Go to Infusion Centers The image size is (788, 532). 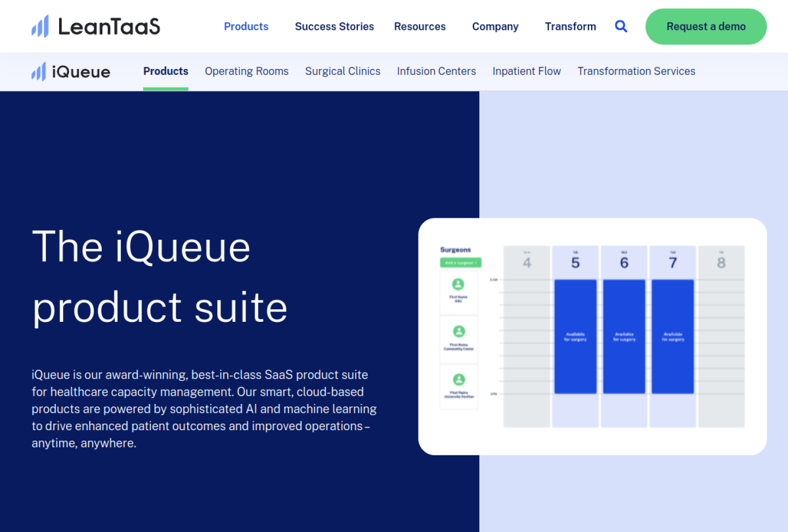coord(436,71)
